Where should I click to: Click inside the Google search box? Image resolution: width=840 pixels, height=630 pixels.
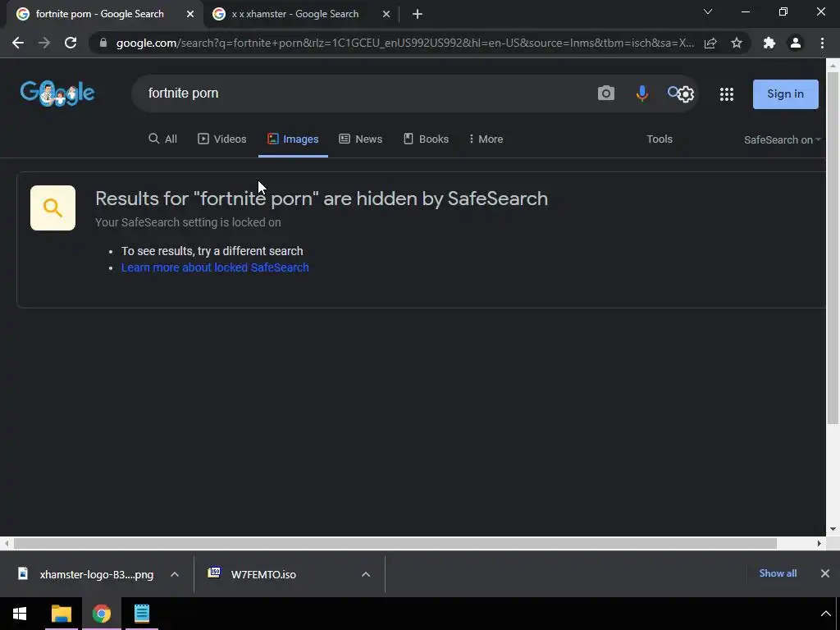click(364, 94)
